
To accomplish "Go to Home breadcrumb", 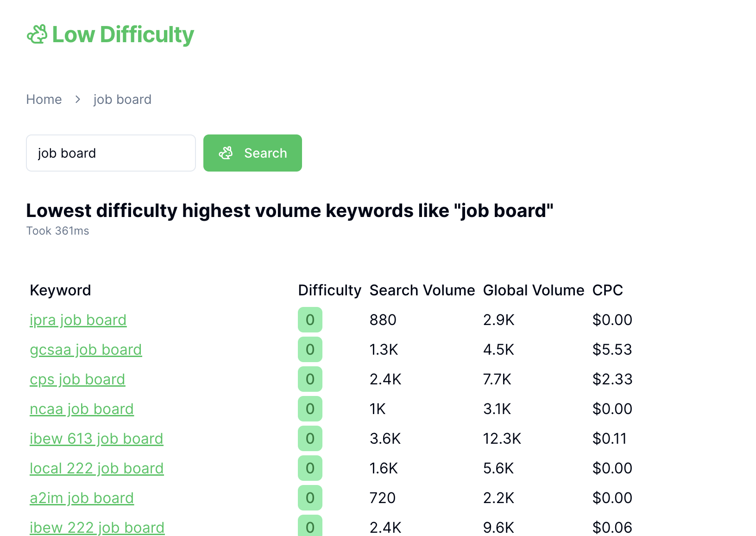I will [x=44, y=99].
